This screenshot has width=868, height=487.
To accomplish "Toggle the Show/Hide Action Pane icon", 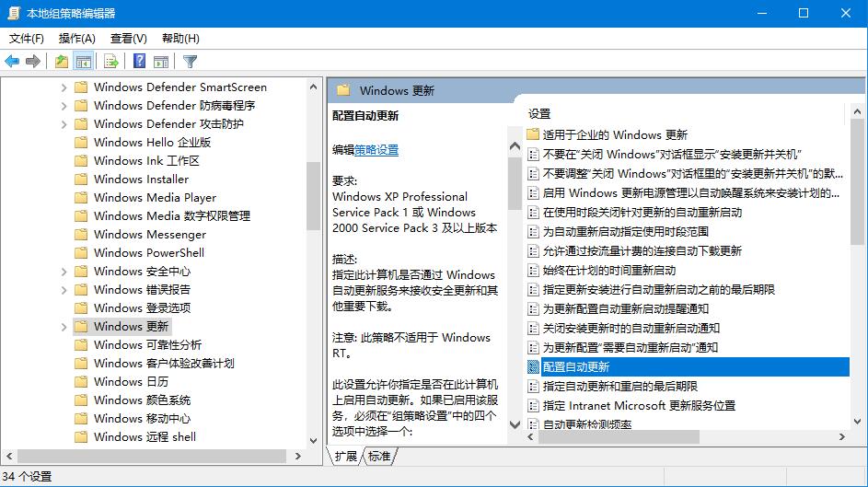I will [x=161, y=62].
